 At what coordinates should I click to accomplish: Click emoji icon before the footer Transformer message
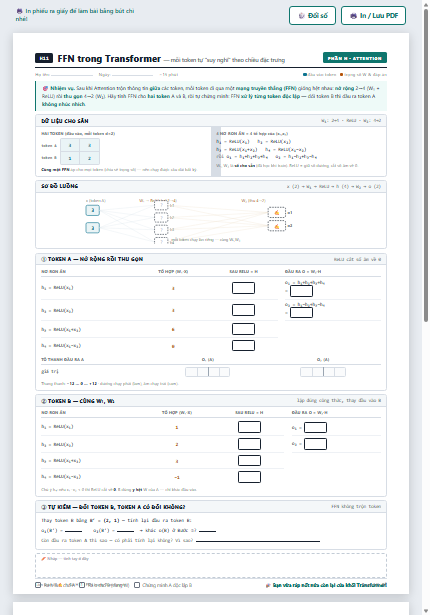pyautogui.click(x=268, y=585)
